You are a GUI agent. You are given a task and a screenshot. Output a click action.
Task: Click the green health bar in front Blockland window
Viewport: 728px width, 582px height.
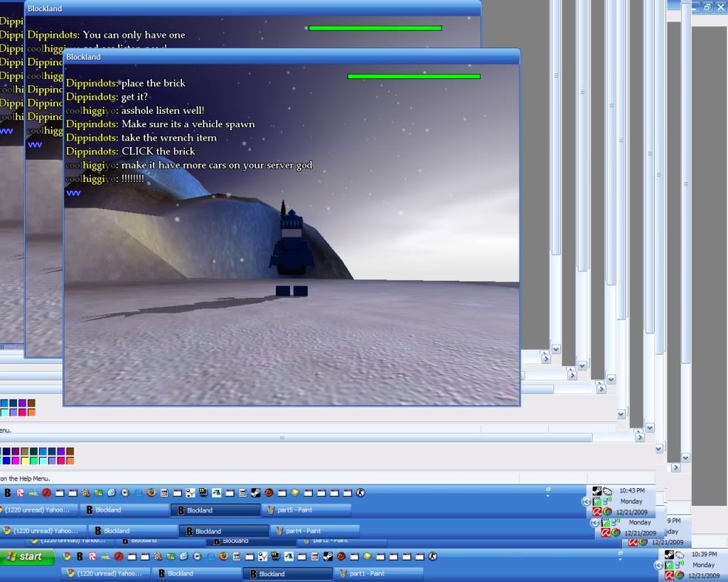(414, 77)
